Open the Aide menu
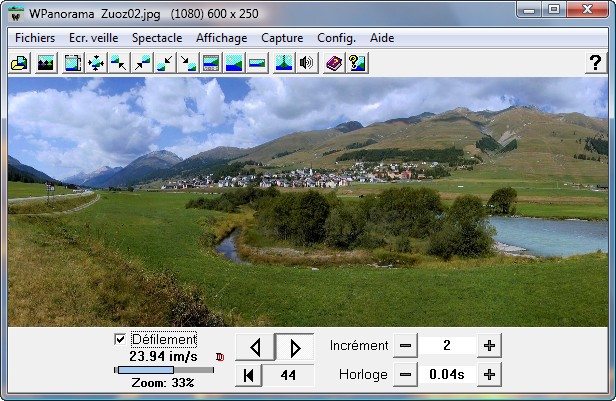Screen dimensions: 616x401 pos(382,38)
